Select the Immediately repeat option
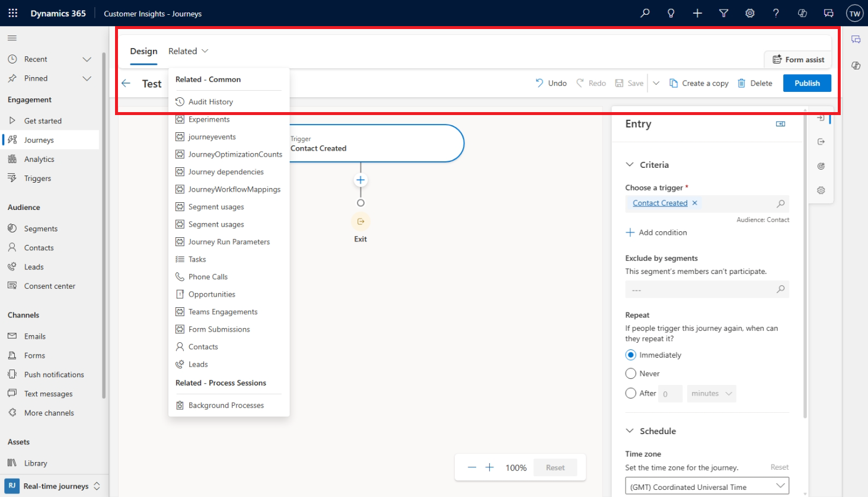The image size is (868, 497). pos(631,355)
